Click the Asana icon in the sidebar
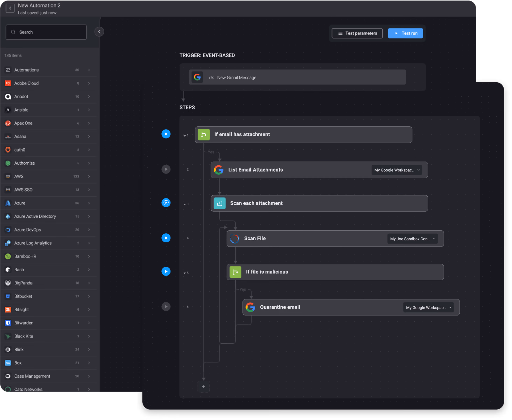The width and height of the screenshot is (512, 420). pyautogui.click(x=8, y=136)
